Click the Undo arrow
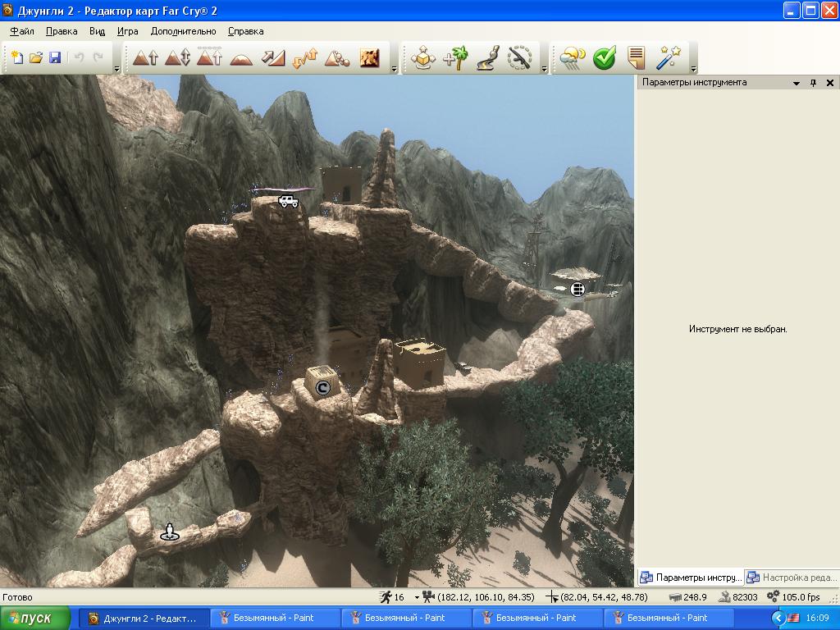 click(x=79, y=57)
